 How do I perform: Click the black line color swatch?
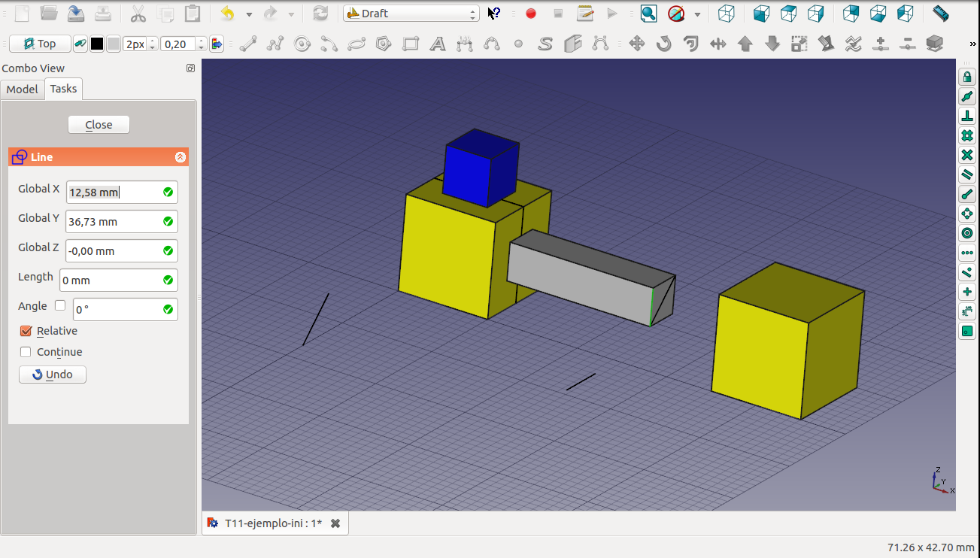click(x=97, y=44)
